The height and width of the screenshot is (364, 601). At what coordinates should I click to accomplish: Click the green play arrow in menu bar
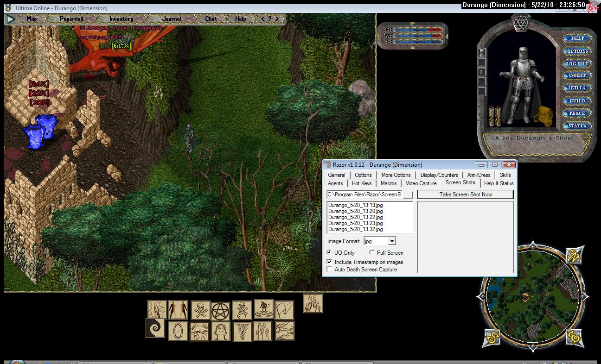10,19
